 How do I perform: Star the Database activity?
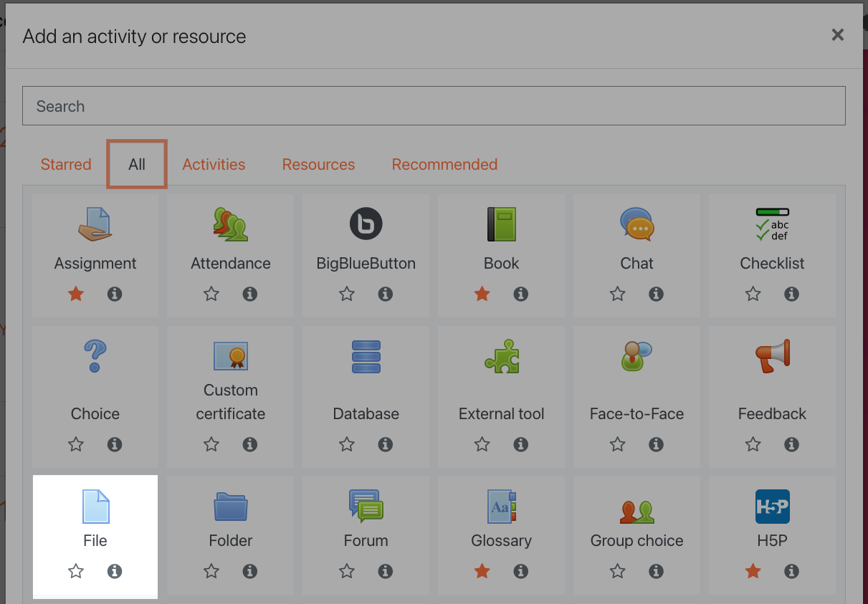(347, 444)
